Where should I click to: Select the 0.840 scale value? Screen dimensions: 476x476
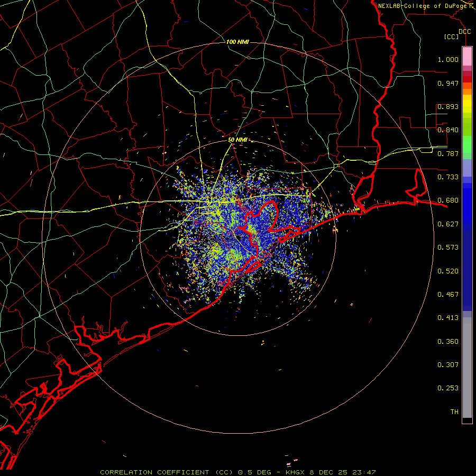448,130
